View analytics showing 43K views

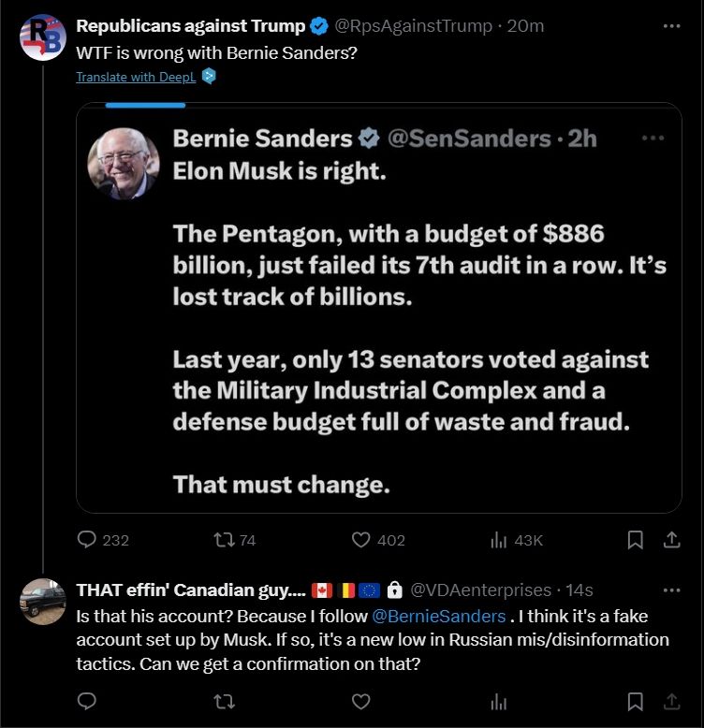point(499,540)
